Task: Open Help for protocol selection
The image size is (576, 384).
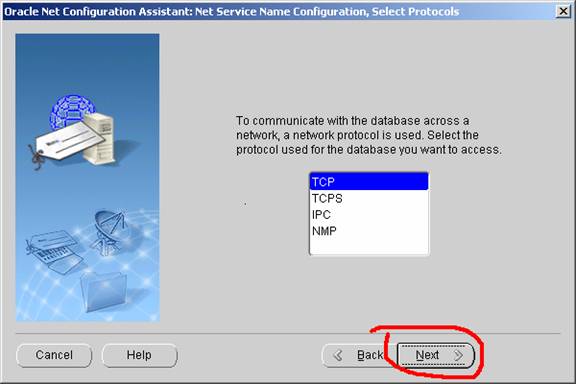Action: 139,355
